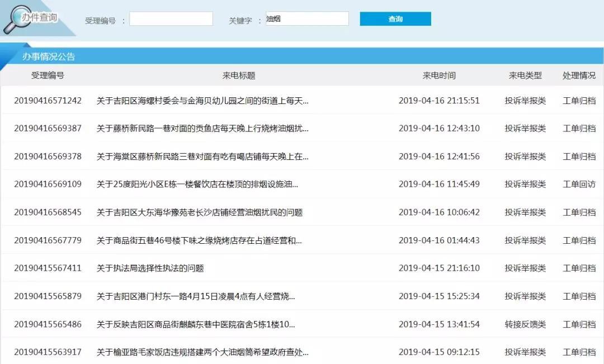This screenshot has height=364, width=604.
Task: Open the 商品街五巷46号 barbecue shop complaint
Action: point(199,240)
